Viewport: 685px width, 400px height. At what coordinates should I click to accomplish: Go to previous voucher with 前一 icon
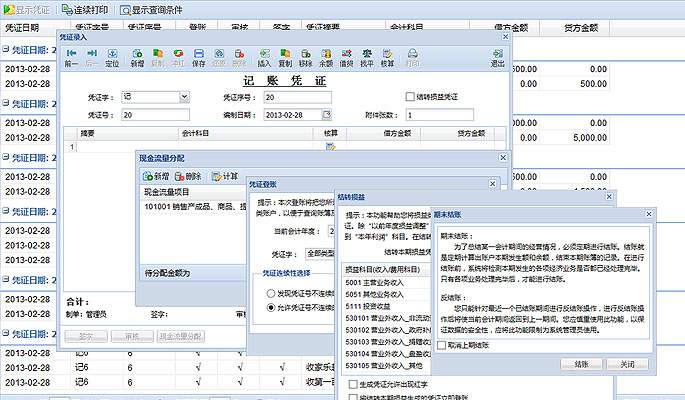[x=71, y=56]
